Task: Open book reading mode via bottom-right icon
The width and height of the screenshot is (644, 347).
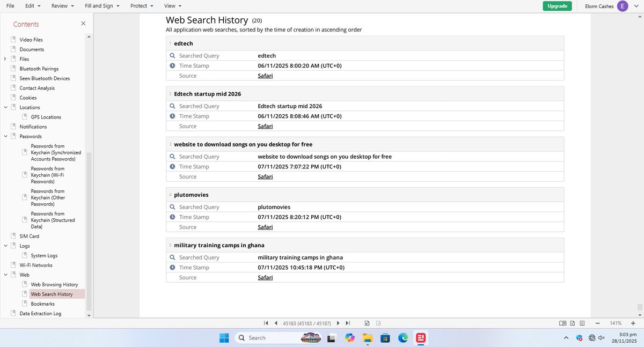Action: 562,323
